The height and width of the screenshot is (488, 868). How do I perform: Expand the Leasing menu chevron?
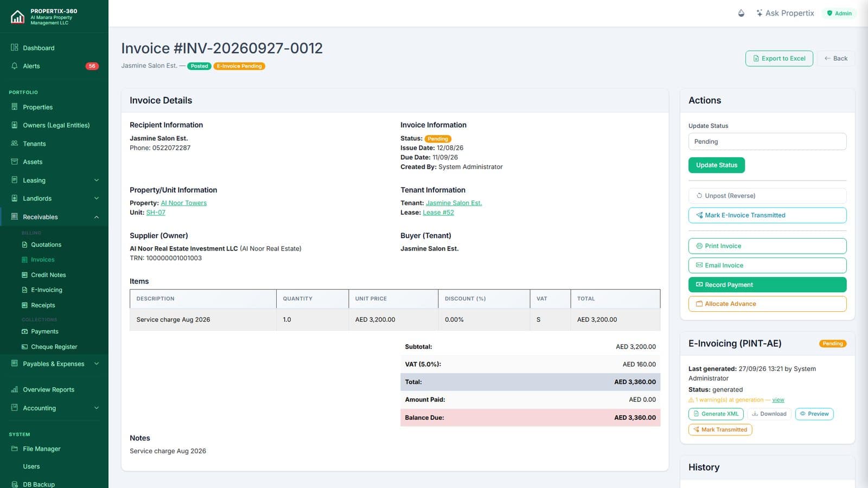point(97,180)
